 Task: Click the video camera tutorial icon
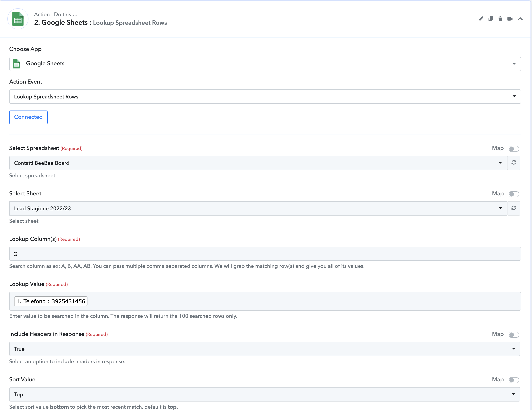pyautogui.click(x=510, y=19)
